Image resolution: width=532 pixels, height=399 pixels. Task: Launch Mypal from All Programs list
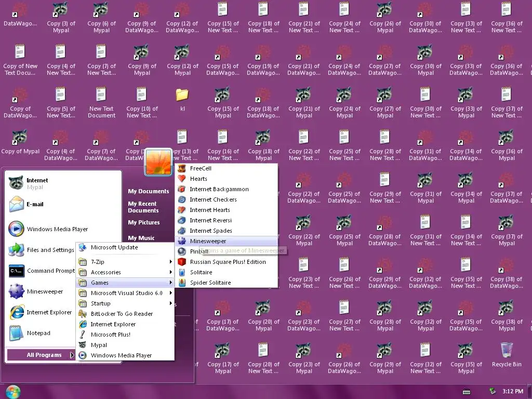point(125,345)
